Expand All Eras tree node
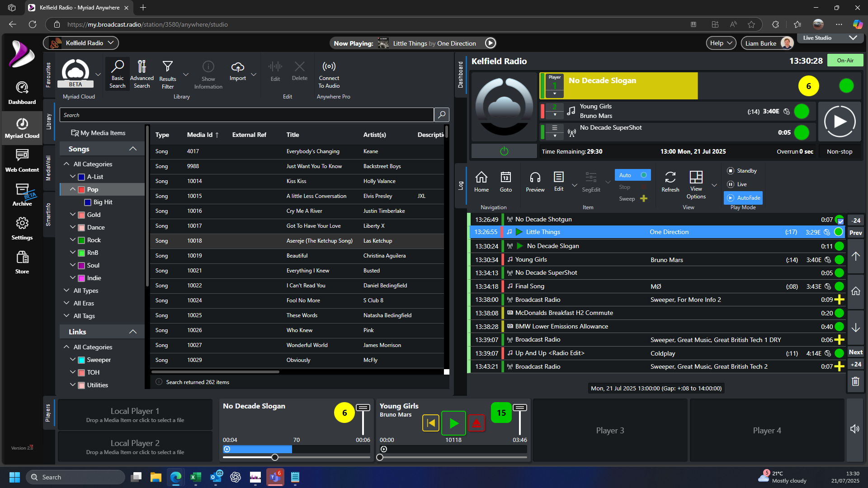The width and height of the screenshot is (868, 488). click(x=66, y=303)
